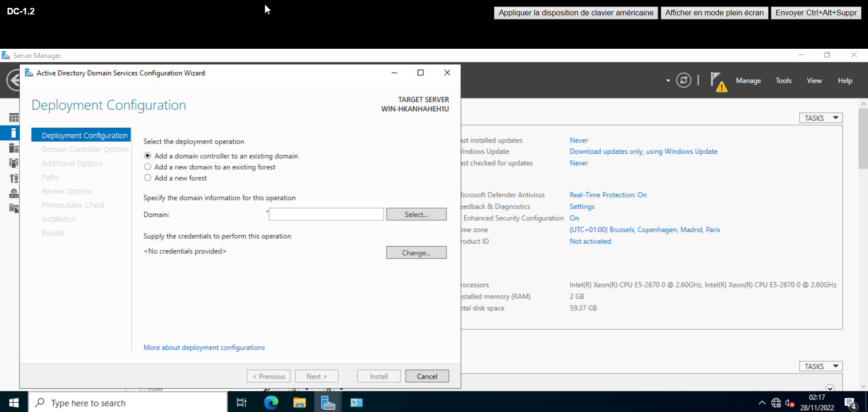Click installed memory value '2 GB'
This screenshot has height=412, width=868.
(x=577, y=296)
